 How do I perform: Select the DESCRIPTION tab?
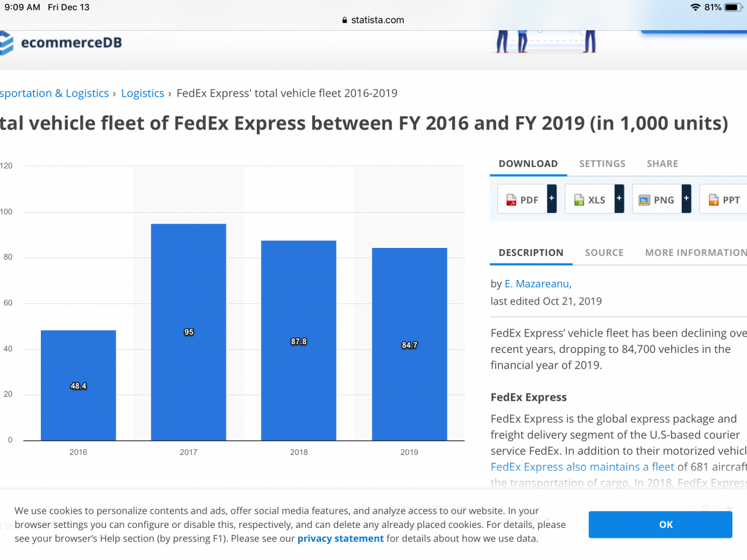[531, 253]
